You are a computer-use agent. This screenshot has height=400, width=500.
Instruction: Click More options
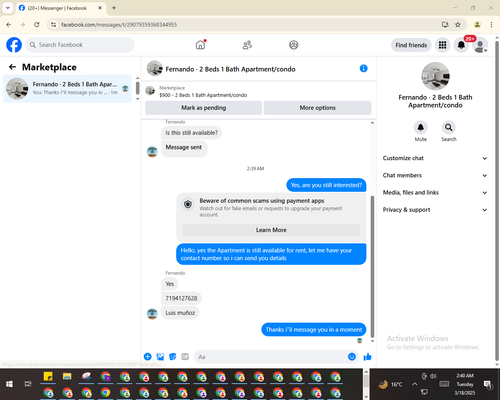tap(317, 108)
